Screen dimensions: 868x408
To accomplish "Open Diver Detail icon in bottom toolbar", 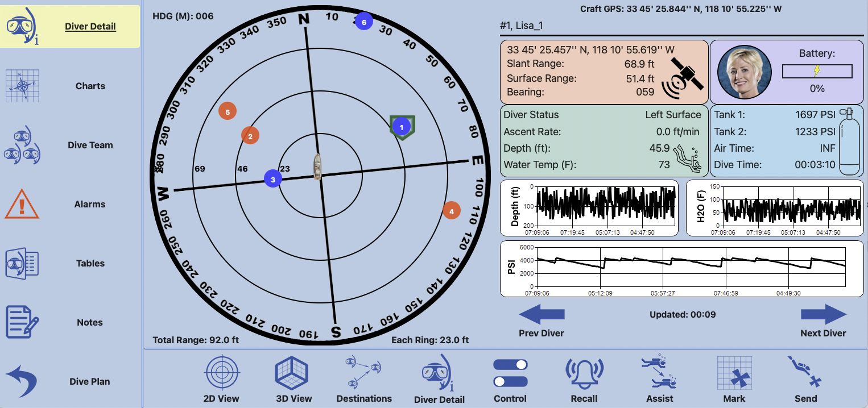I will click(x=439, y=374).
